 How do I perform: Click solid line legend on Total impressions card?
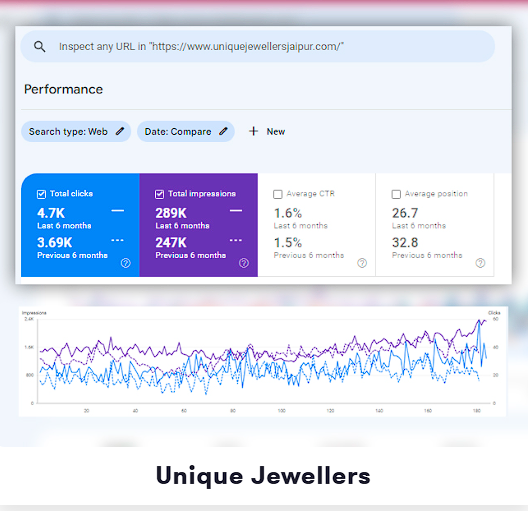[x=236, y=211]
